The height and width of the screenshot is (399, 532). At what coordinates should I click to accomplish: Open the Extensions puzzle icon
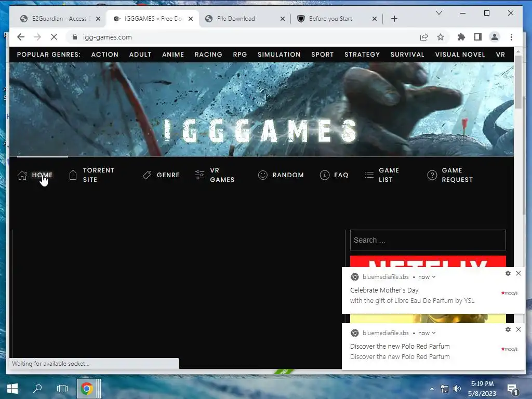461,37
